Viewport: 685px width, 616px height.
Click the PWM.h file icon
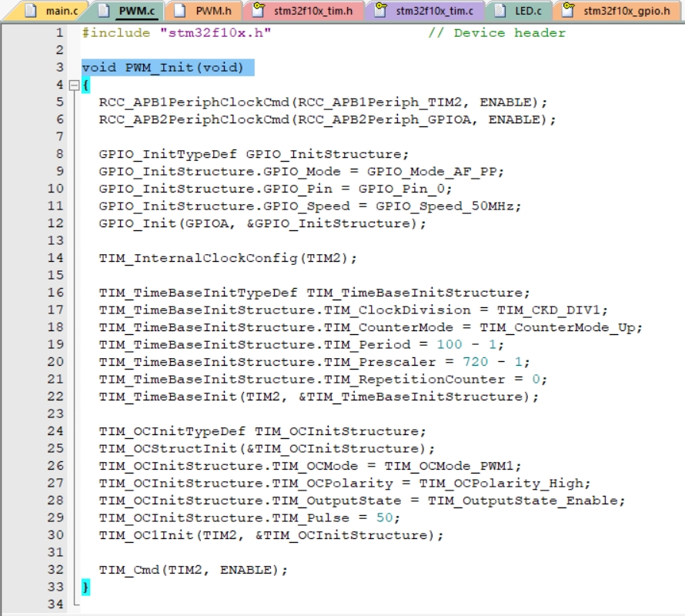click(179, 11)
